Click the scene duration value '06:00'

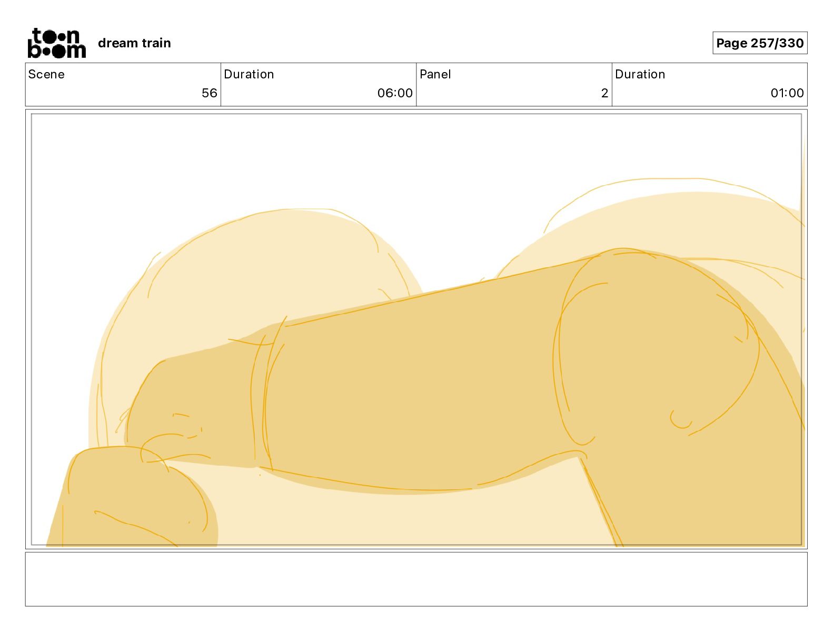click(395, 93)
